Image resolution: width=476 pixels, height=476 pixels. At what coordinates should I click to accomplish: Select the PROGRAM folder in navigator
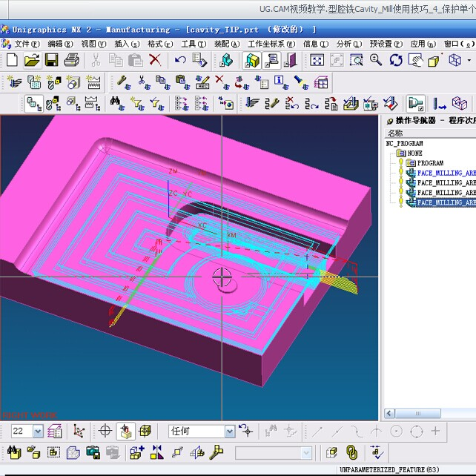[x=430, y=163]
